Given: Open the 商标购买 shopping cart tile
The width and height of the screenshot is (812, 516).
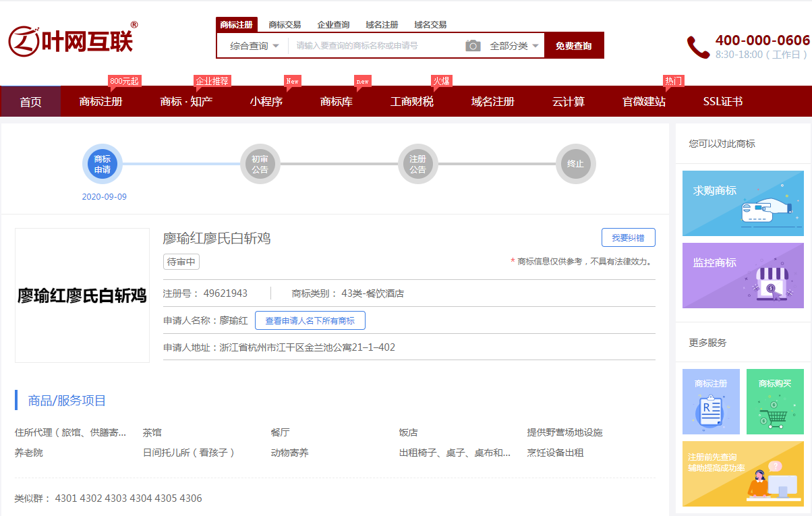Looking at the screenshot, I should [x=775, y=401].
